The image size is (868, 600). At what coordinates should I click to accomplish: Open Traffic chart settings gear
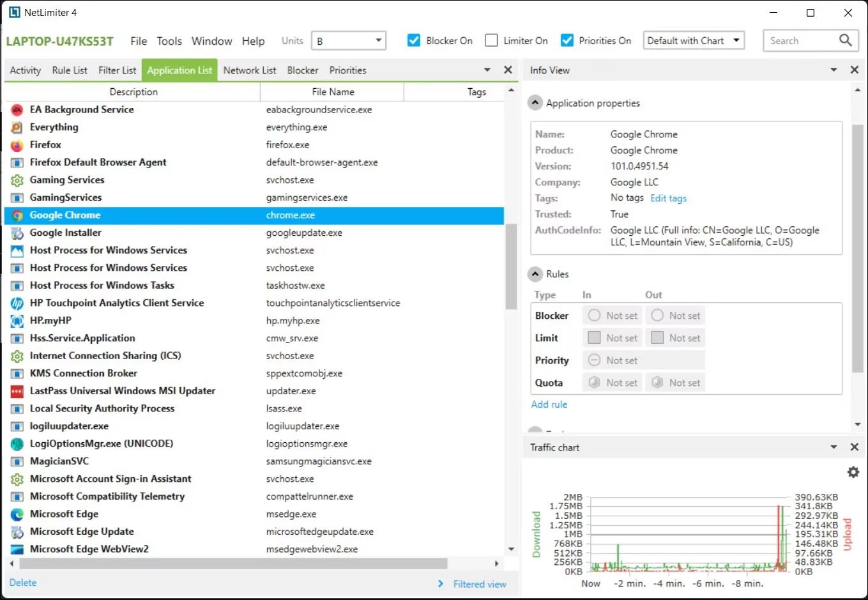[853, 472]
